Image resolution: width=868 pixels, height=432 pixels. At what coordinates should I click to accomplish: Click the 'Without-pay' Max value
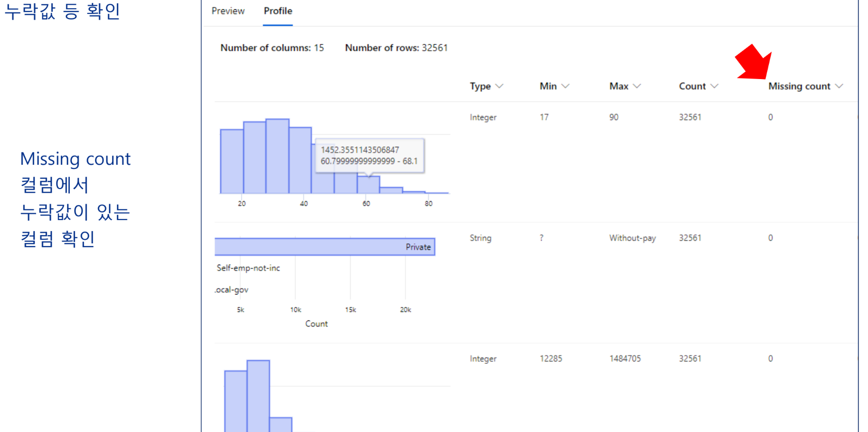(632, 238)
